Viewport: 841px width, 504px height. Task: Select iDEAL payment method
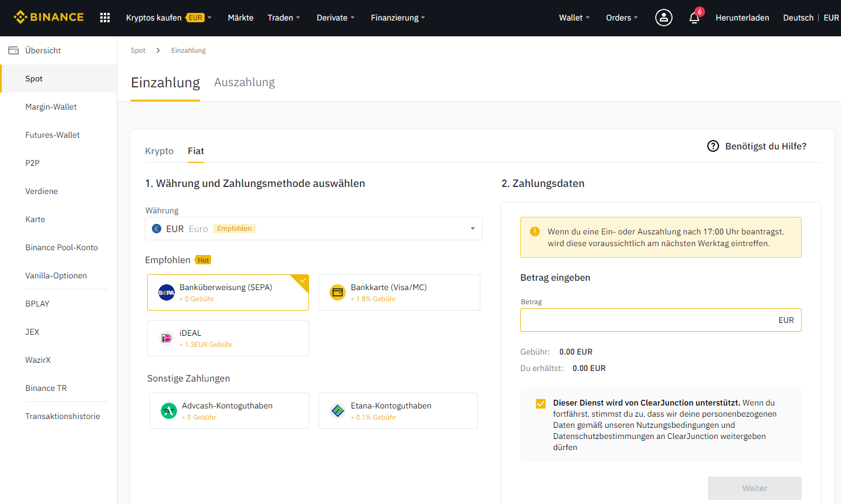[228, 338]
